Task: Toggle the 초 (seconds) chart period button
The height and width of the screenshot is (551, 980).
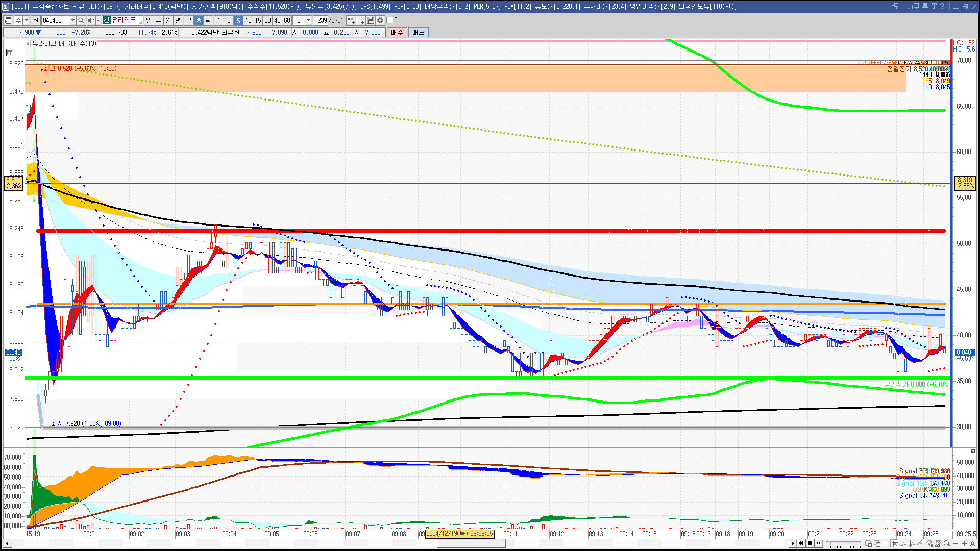Action: pos(199,20)
